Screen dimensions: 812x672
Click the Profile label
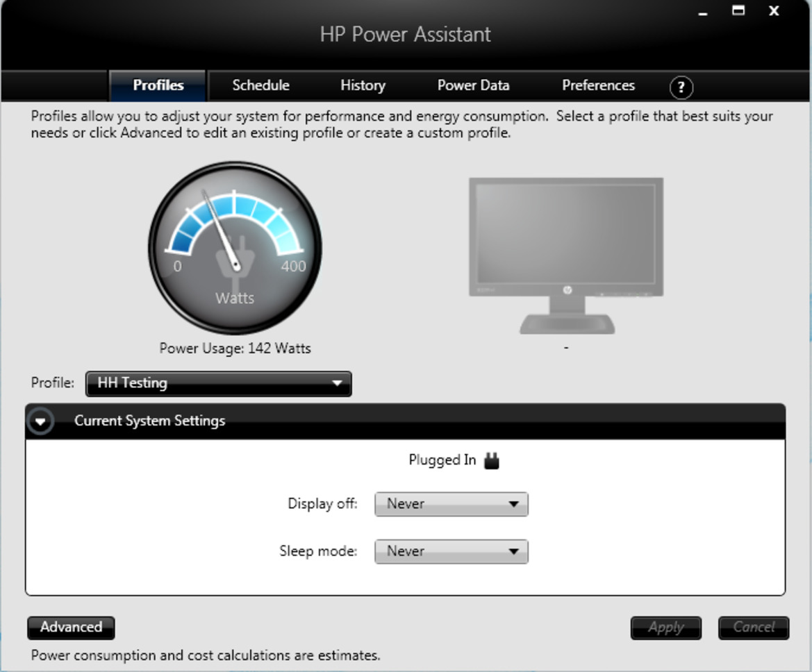(x=52, y=383)
